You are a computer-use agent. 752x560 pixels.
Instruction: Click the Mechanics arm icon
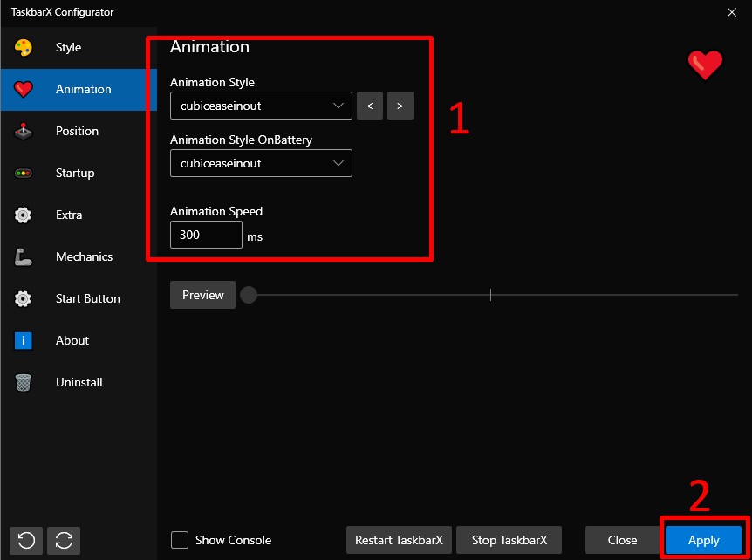24,256
